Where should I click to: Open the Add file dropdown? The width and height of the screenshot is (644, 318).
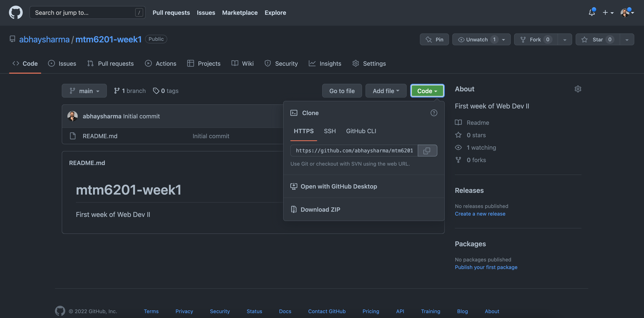tap(386, 91)
